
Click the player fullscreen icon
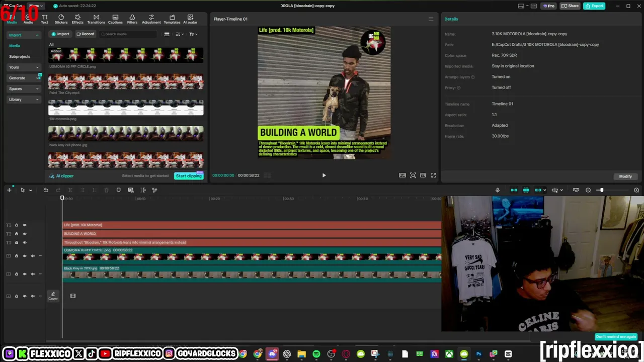pyautogui.click(x=433, y=175)
